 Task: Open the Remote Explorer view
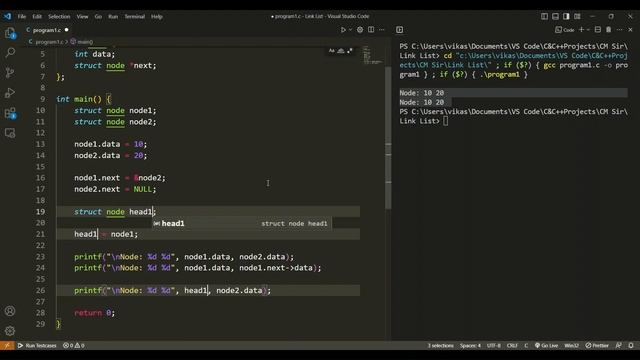[10, 133]
